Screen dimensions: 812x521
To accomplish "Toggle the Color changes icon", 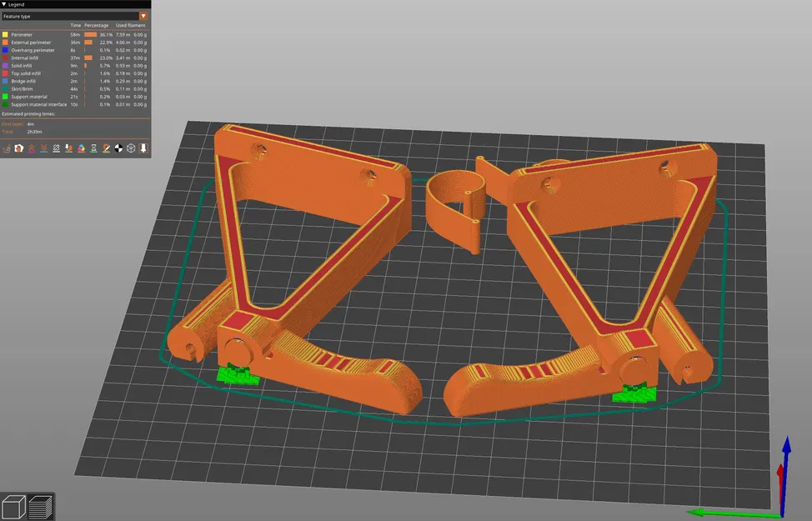I will pyautogui.click(x=82, y=148).
